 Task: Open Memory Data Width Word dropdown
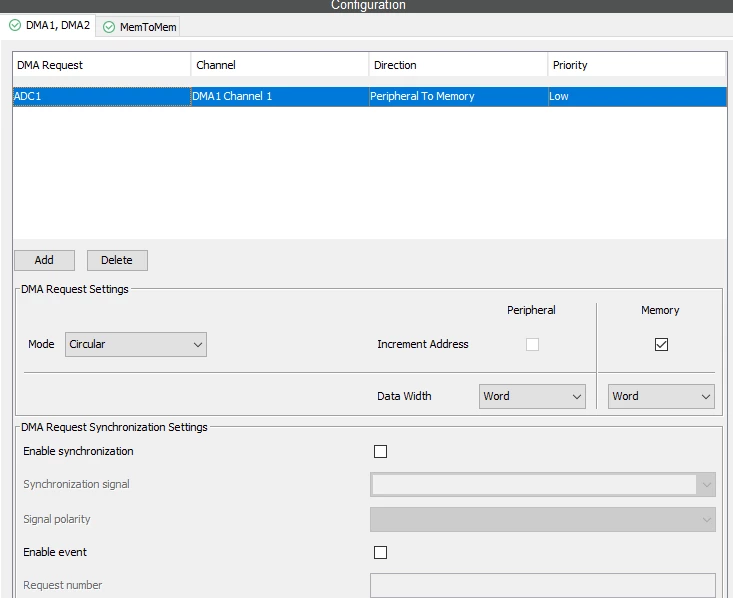coord(661,396)
